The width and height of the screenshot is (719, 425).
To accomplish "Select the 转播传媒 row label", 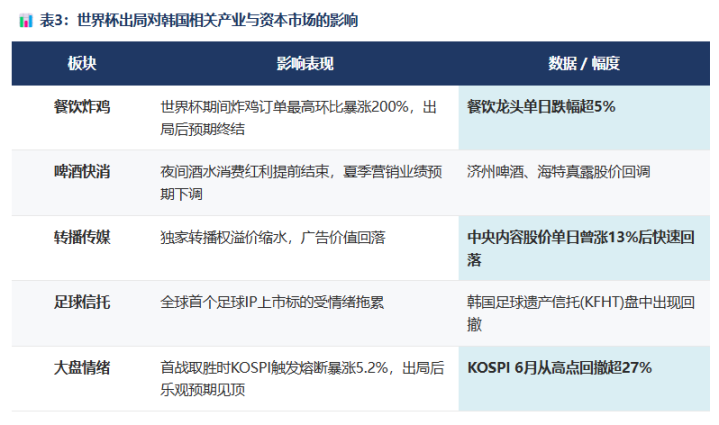I will tap(82, 237).
